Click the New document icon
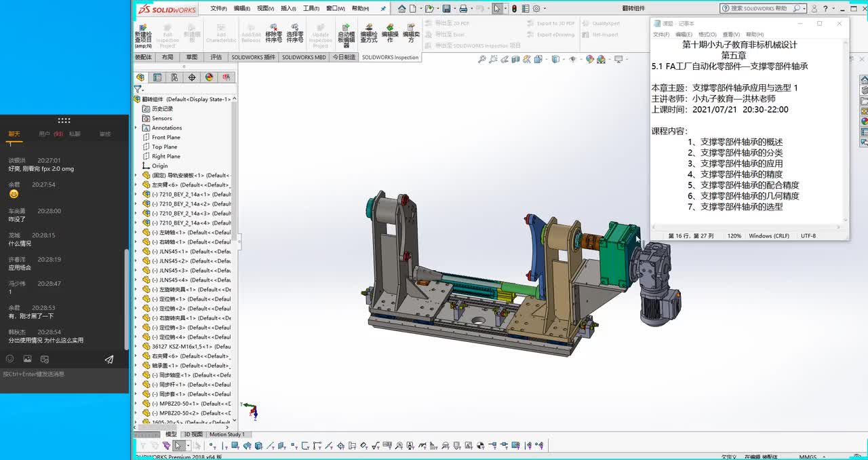The width and height of the screenshot is (868, 460). pyautogui.click(x=413, y=9)
